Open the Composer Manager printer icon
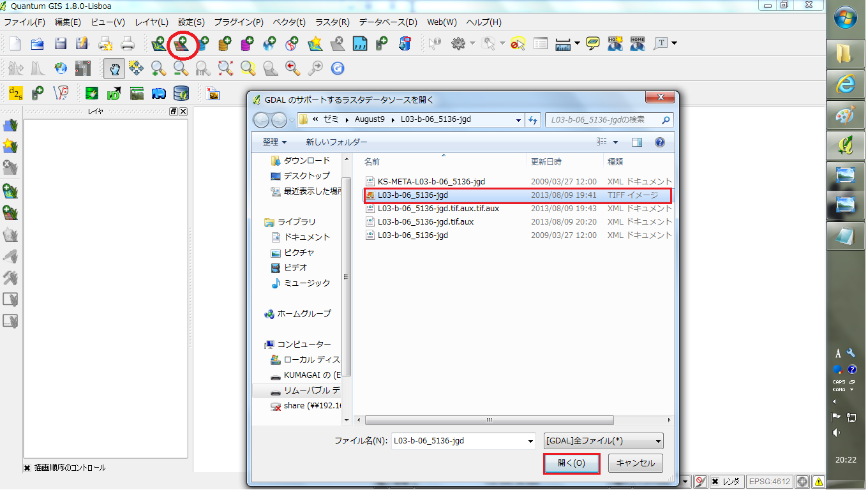868x490 pixels. (128, 44)
